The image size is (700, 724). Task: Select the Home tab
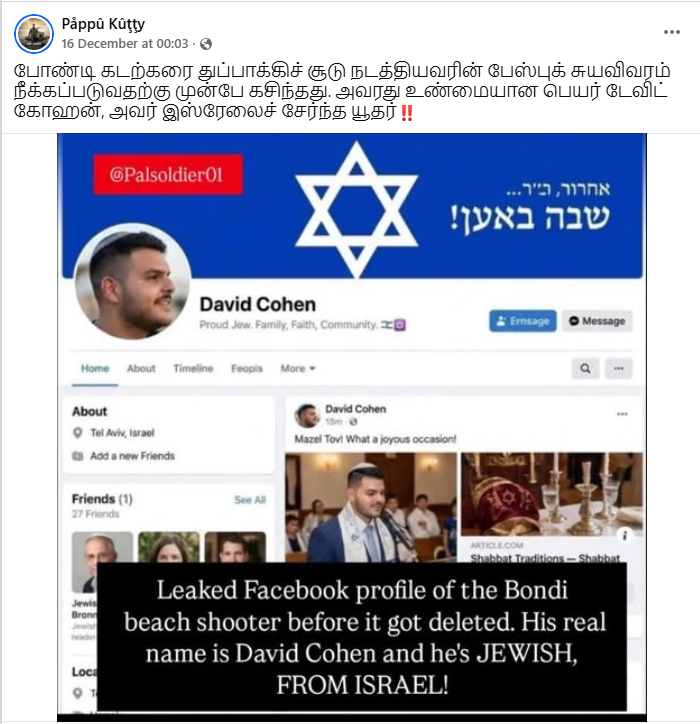pos(95,368)
